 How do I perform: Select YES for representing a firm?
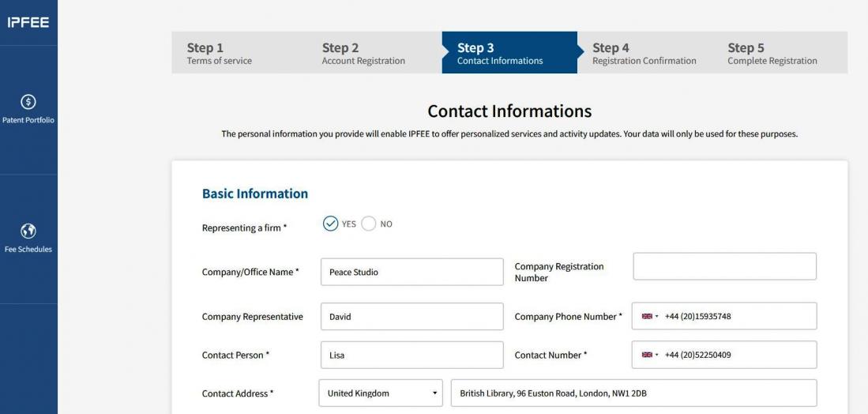pyautogui.click(x=330, y=224)
